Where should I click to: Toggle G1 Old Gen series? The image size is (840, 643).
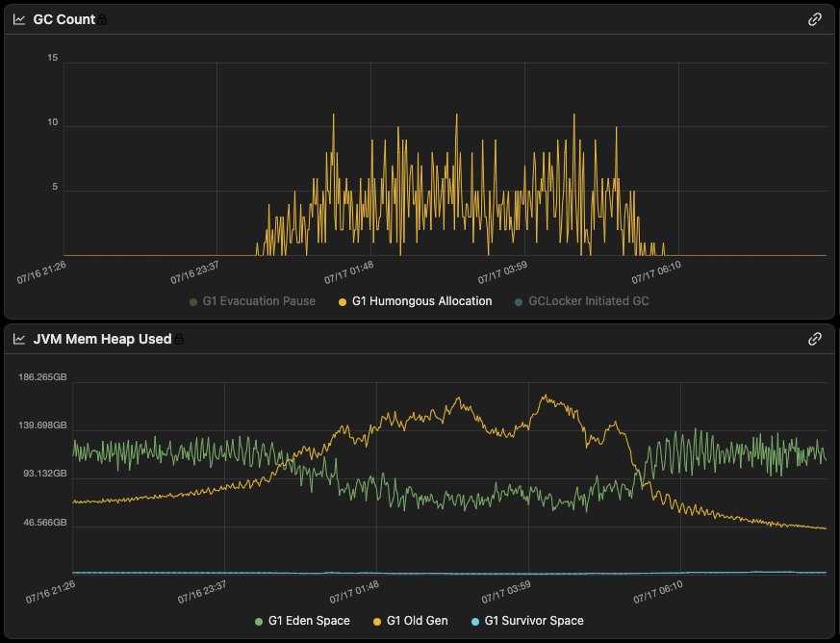(410, 621)
